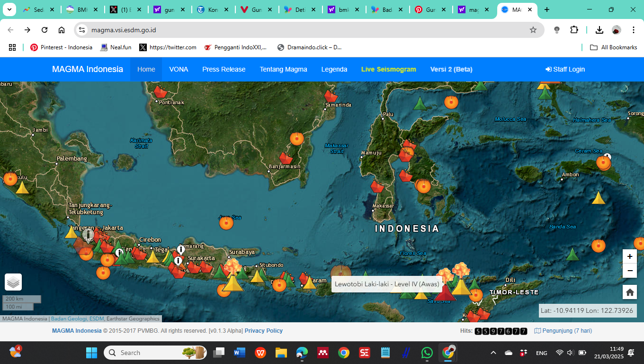Open Tentang Magma in the navbar
Screen dimensions: 644x364
[x=283, y=69]
